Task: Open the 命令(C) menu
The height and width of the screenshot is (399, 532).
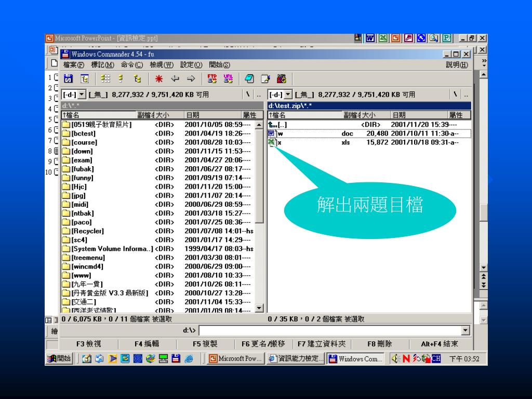Action: [x=132, y=65]
